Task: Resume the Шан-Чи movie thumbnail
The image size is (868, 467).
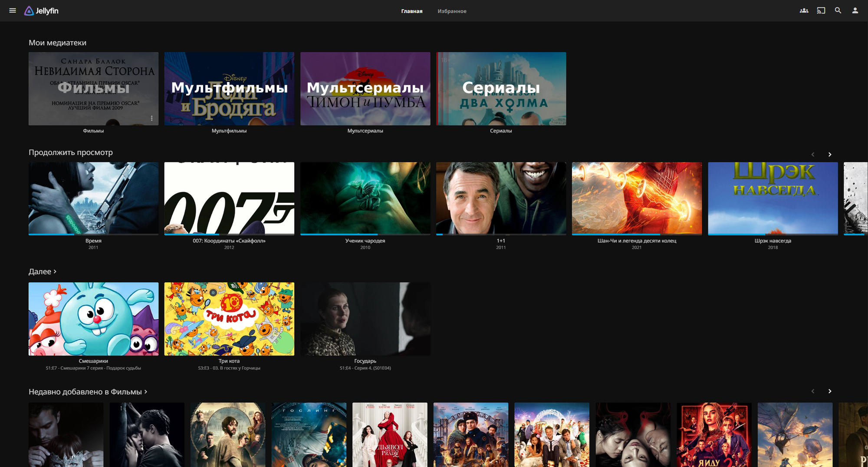Action: pos(637,198)
